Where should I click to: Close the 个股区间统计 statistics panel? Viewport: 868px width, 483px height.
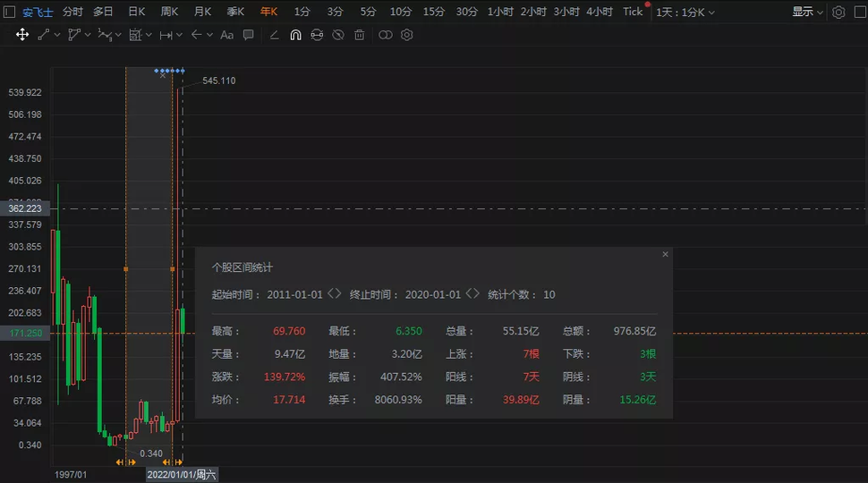665,254
